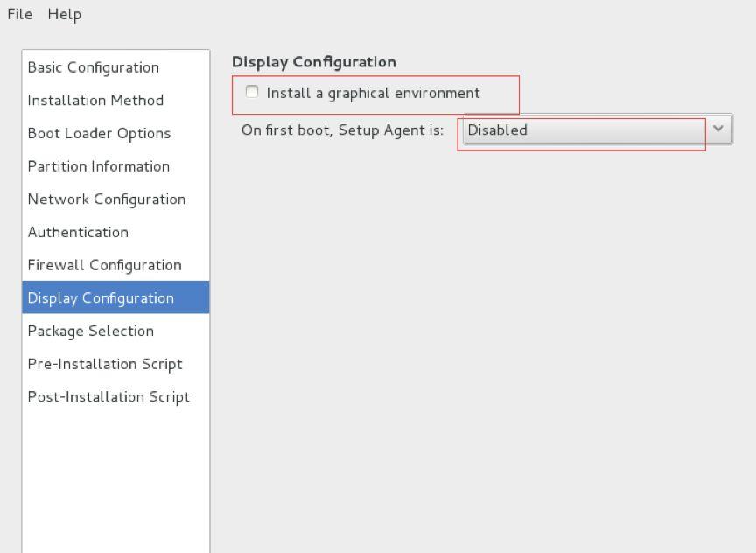Click the 'On first boot, Setup Agent is' label
756x553 pixels.
(x=342, y=130)
